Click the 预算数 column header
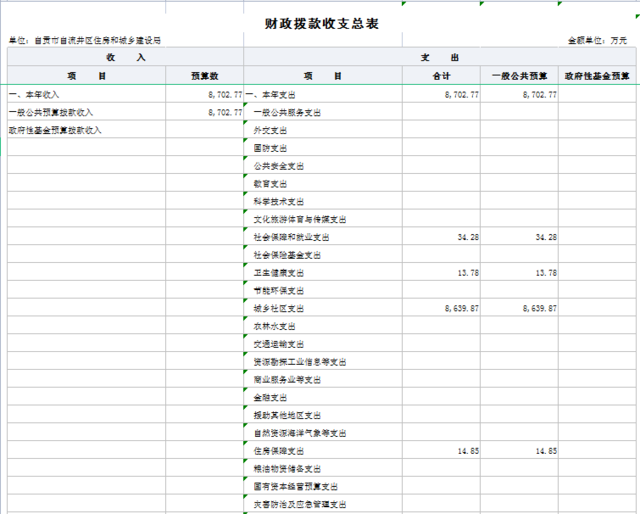The image size is (640, 514). [x=205, y=76]
